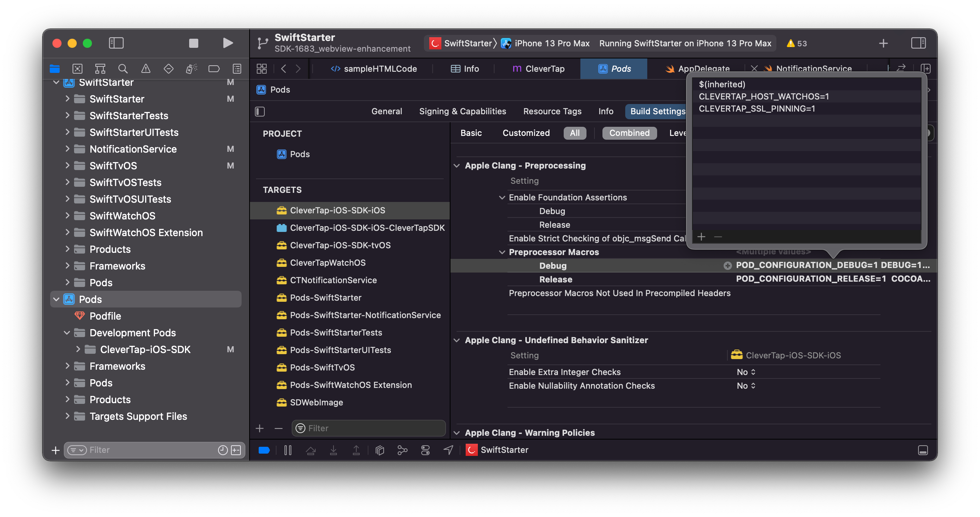Image resolution: width=980 pixels, height=517 pixels.
Task: Toggle the right inspector panel
Action: coord(918,43)
